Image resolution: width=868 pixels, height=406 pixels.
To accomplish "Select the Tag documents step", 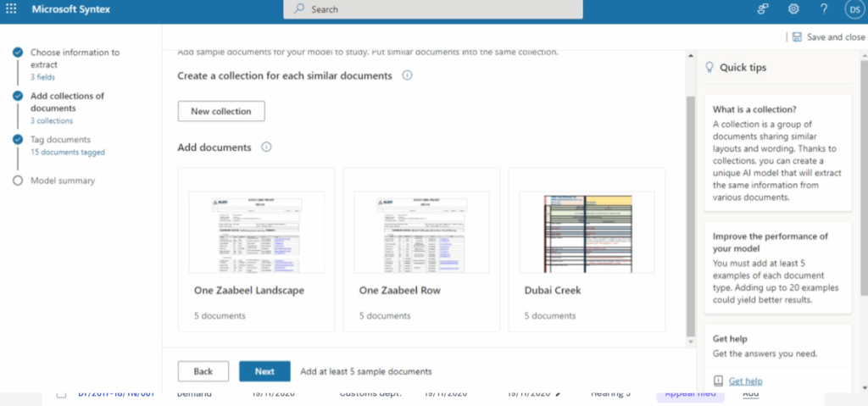I will pyautogui.click(x=60, y=140).
